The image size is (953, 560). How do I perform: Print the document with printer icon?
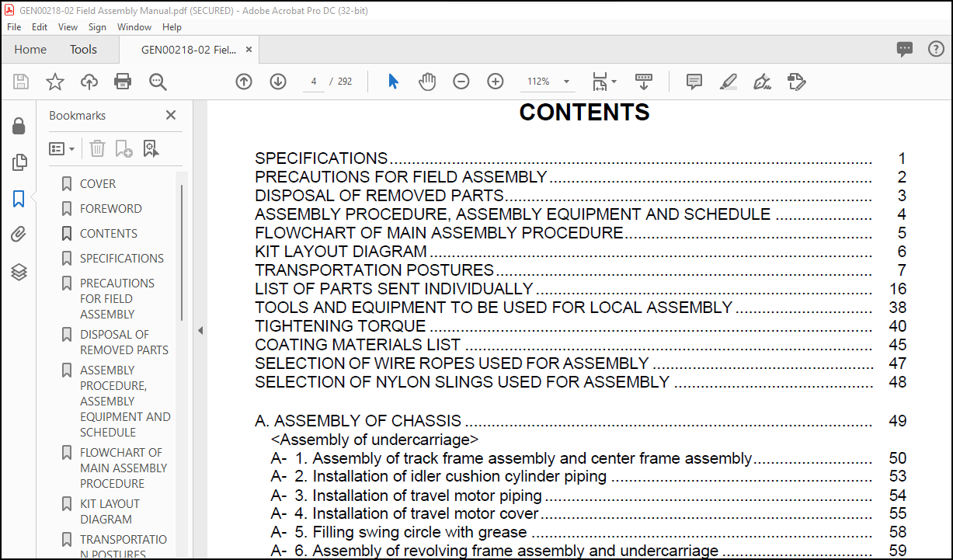(123, 82)
